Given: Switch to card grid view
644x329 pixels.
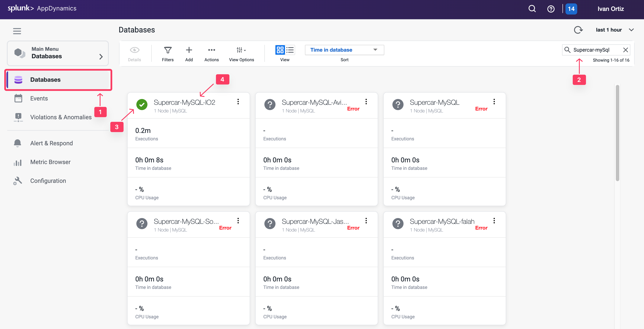Looking at the screenshot, I should [280, 50].
